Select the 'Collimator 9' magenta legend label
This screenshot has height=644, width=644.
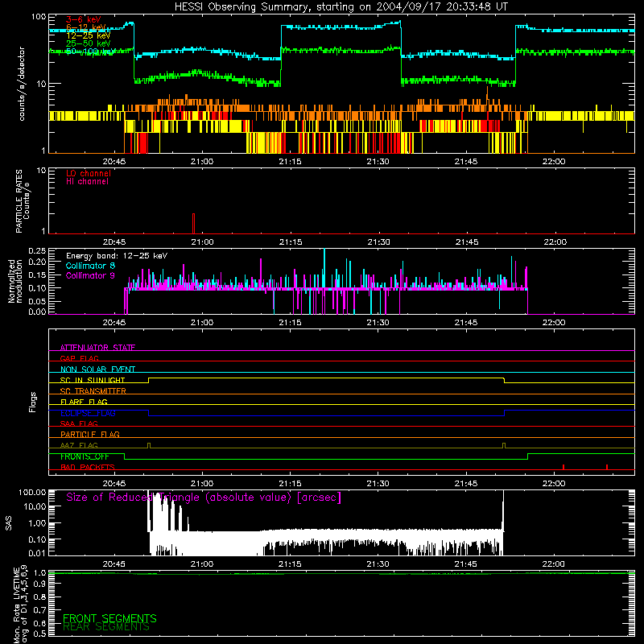coord(90,275)
